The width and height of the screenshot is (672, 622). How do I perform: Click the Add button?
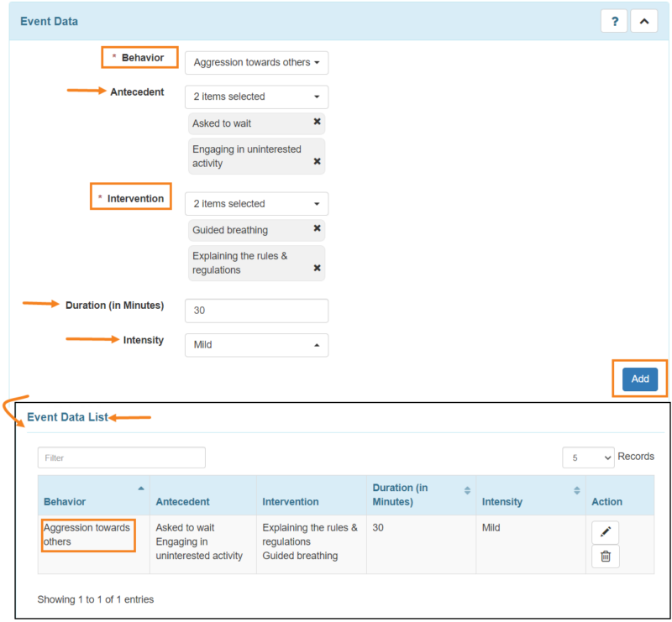(x=639, y=379)
